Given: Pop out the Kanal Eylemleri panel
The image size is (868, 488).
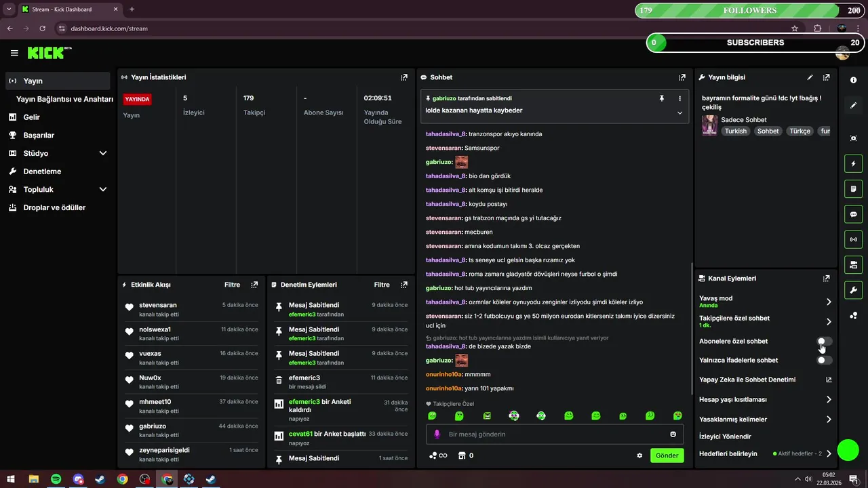Looking at the screenshot, I should [x=826, y=279].
